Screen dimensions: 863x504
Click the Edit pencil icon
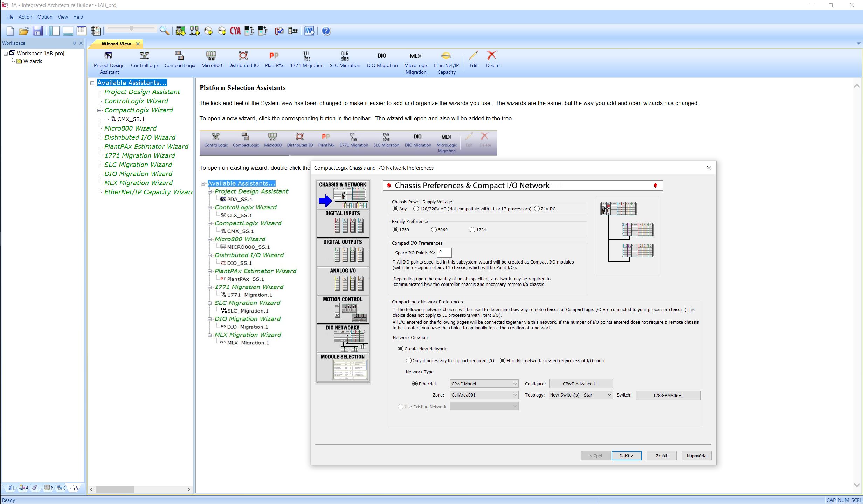[x=474, y=59]
